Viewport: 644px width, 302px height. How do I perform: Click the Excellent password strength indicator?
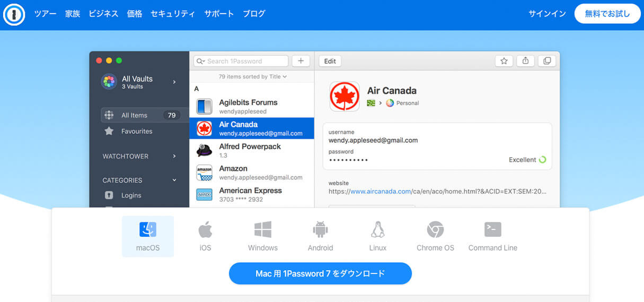coord(527,160)
